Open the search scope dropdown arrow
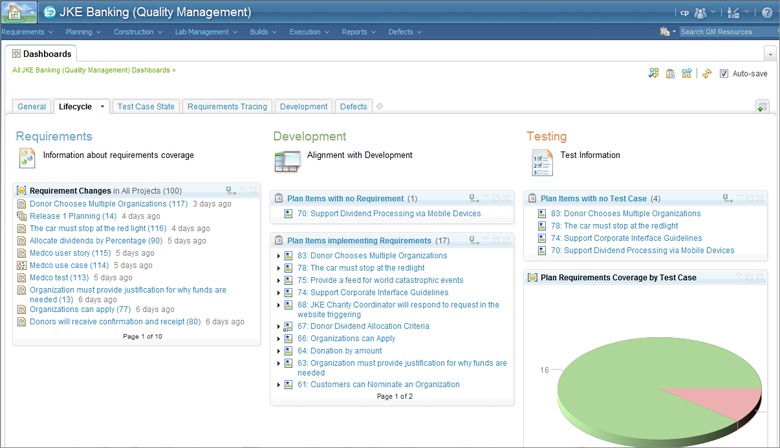 674,32
